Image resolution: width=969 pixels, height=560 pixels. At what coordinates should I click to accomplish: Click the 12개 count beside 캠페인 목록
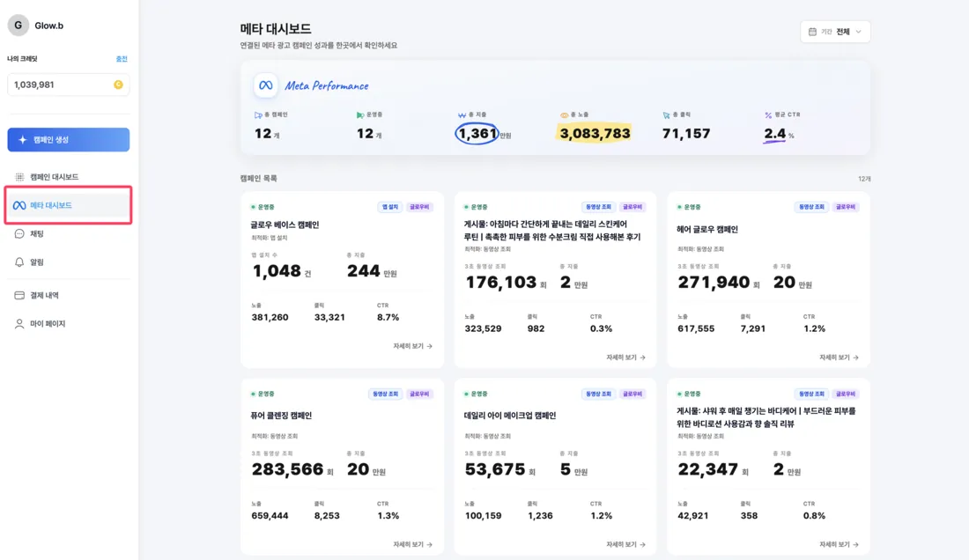(x=864, y=179)
